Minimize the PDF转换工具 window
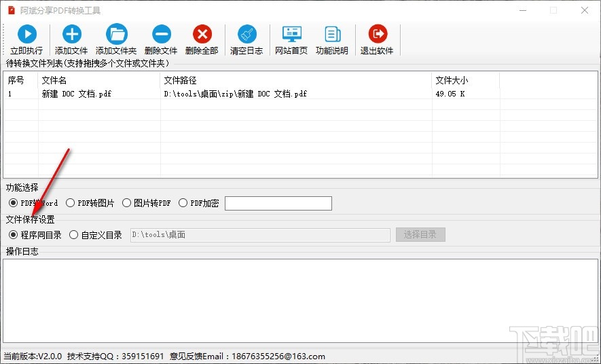Image resolution: width=601 pixels, height=364 pixels. 523,10
